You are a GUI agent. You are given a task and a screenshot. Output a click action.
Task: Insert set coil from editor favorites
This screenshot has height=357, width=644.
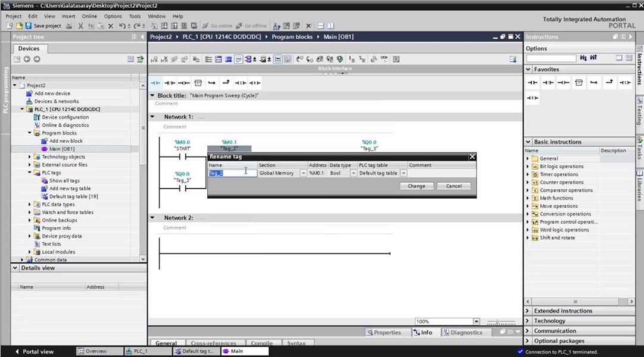(240, 83)
